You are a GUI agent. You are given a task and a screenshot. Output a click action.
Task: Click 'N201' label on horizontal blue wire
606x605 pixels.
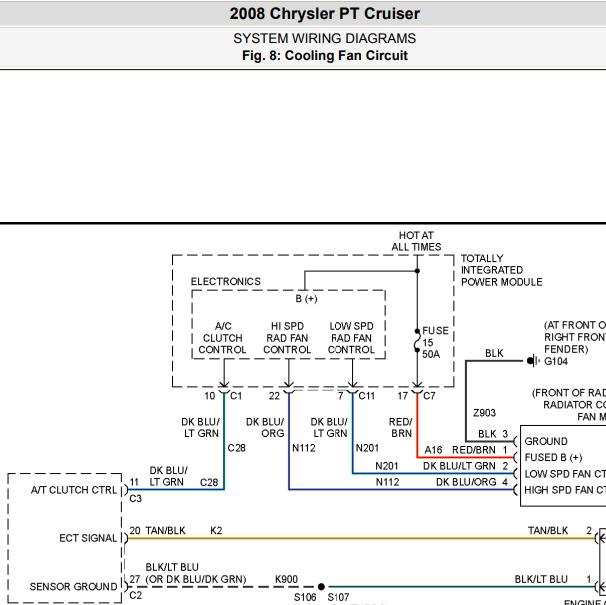click(387, 466)
